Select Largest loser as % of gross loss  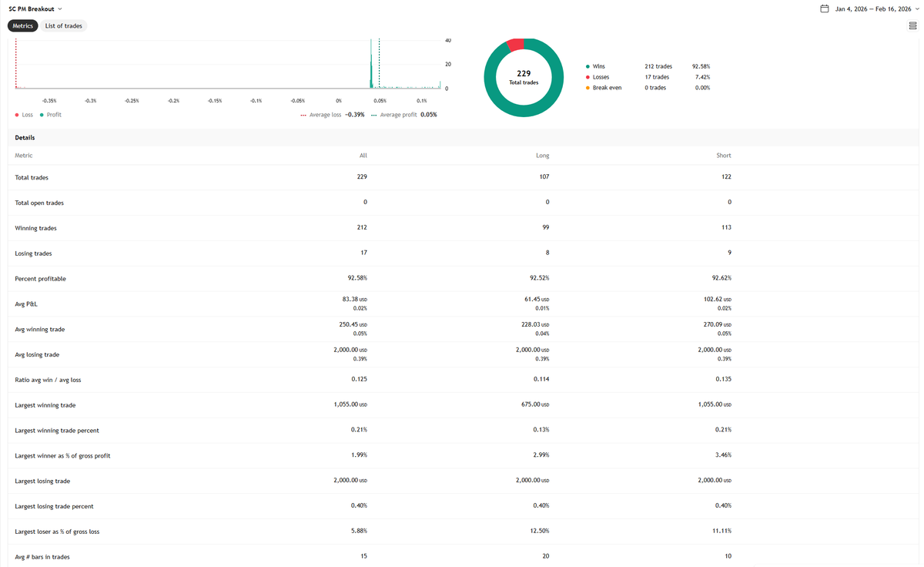pos(57,532)
